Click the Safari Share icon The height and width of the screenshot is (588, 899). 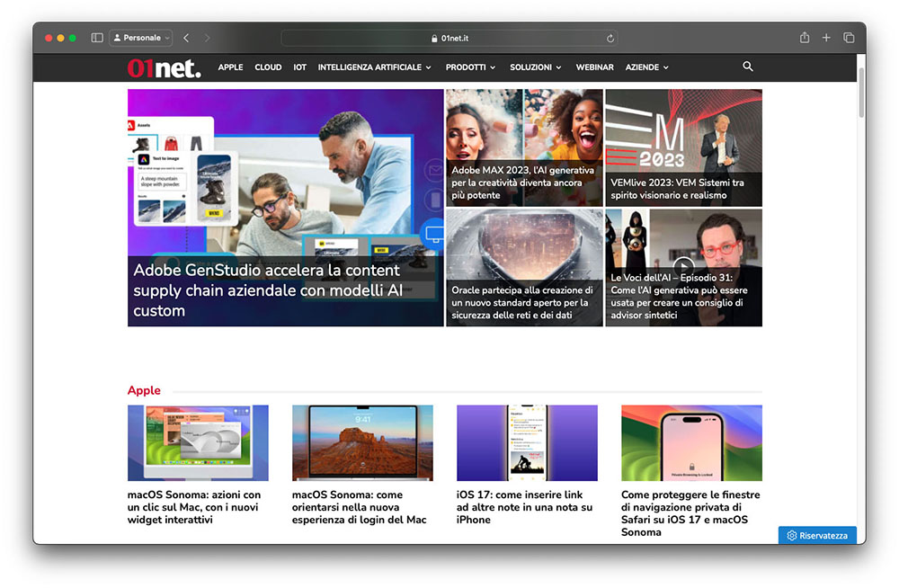pyautogui.click(x=805, y=38)
